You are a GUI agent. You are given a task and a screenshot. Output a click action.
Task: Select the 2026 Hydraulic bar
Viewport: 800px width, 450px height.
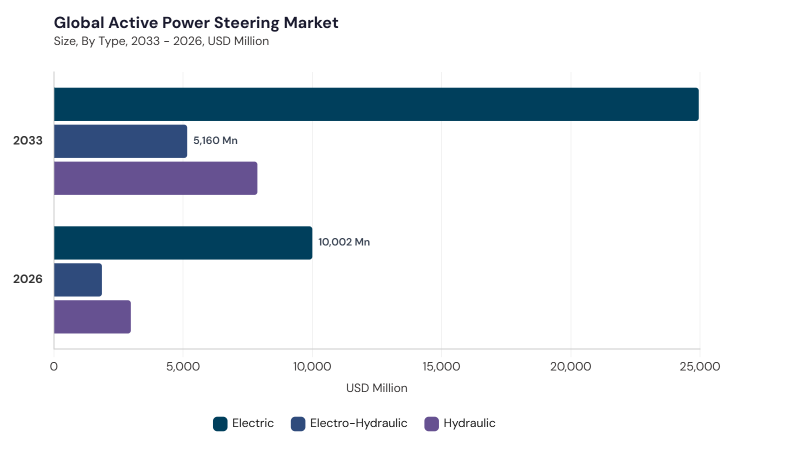pyautogui.click(x=92, y=317)
